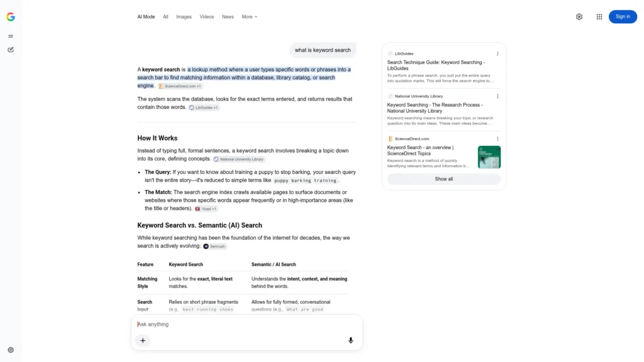Expand the More dropdown
This screenshot has height=362, width=644.
click(249, 17)
